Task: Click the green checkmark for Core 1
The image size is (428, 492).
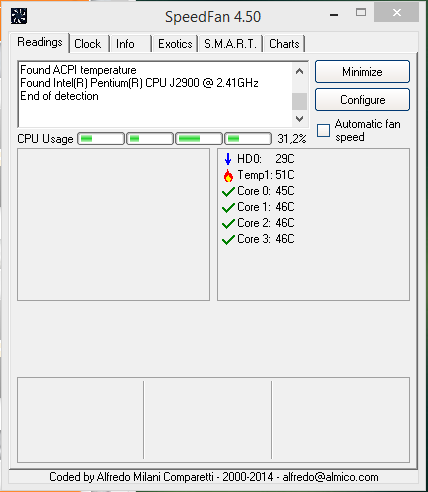Action: (x=228, y=208)
